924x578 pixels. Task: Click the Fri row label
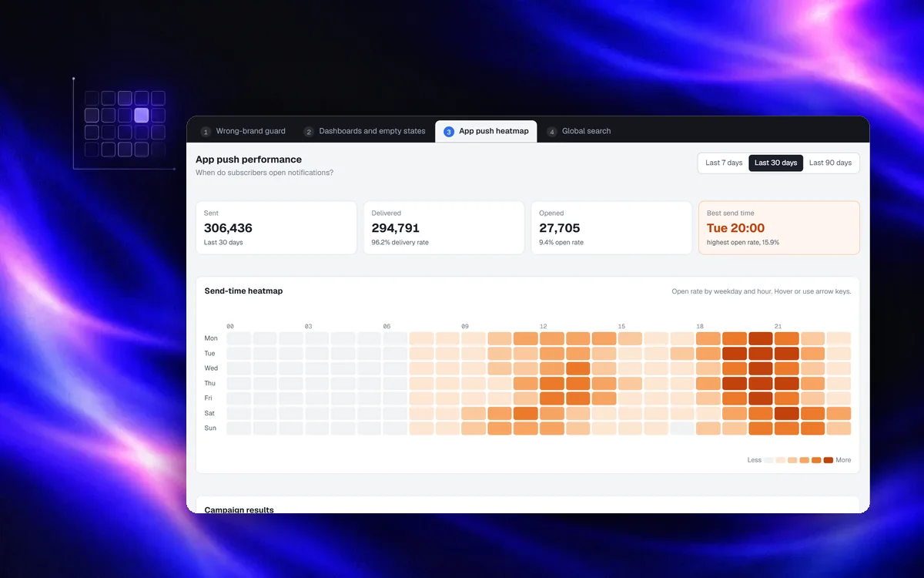click(x=209, y=398)
